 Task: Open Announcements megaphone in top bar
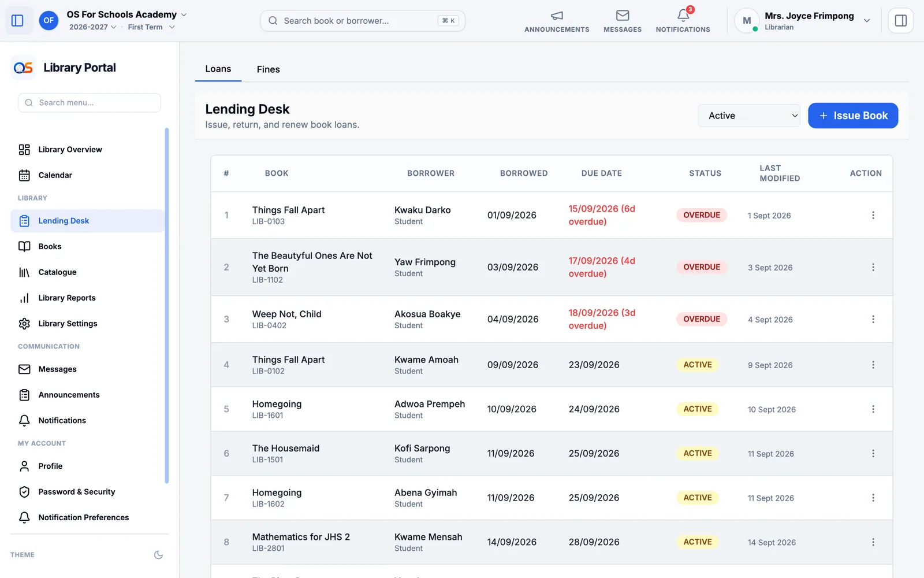coord(557,21)
